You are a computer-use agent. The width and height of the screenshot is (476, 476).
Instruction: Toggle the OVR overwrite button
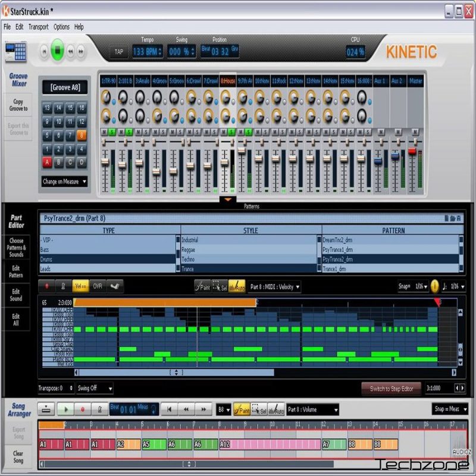pyautogui.click(x=98, y=286)
